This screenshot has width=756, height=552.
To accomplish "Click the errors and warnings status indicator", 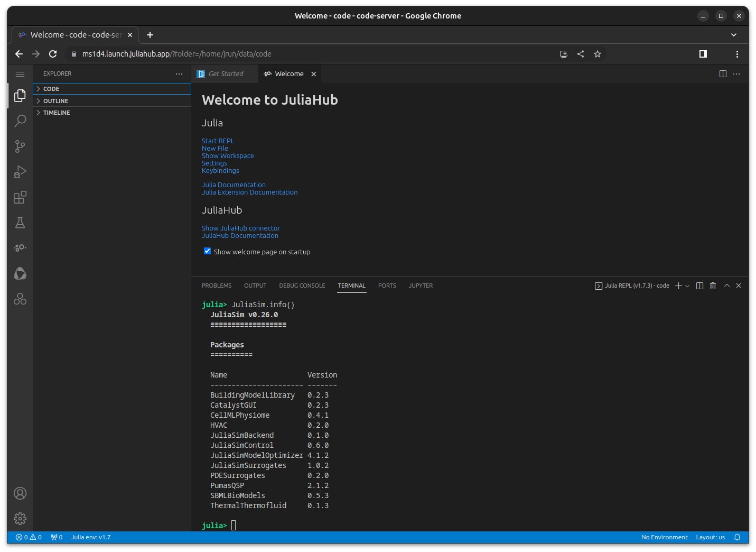I will click(x=29, y=537).
